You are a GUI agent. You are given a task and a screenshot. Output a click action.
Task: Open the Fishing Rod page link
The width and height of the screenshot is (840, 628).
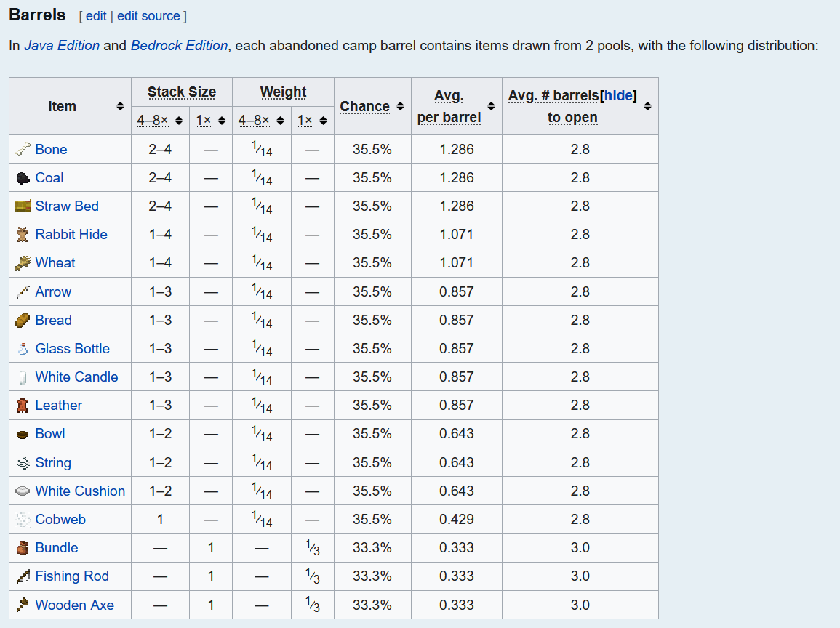coord(72,576)
